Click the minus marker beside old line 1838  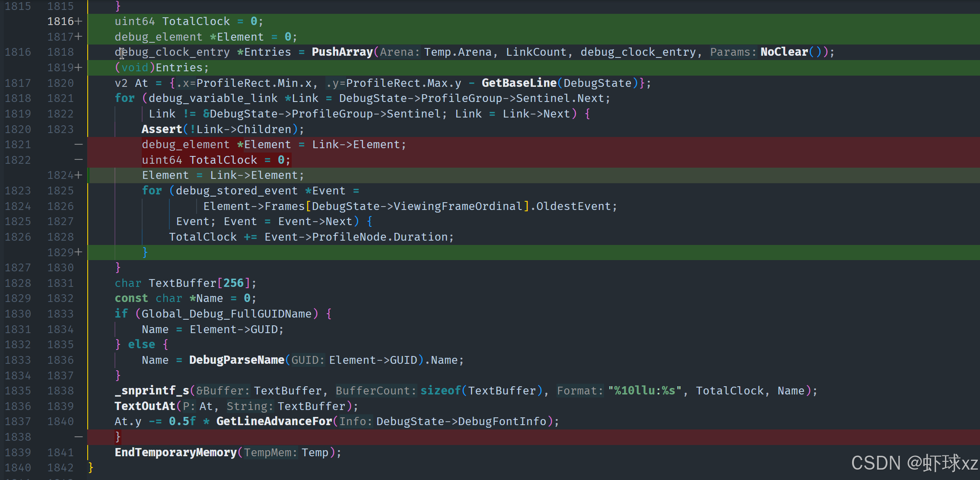pyautogui.click(x=78, y=437)
